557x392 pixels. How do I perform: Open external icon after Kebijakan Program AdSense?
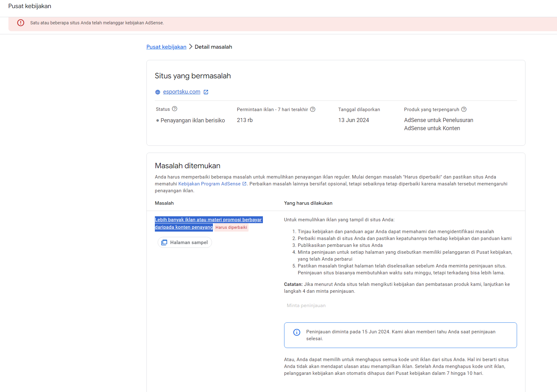coord(244,184)
